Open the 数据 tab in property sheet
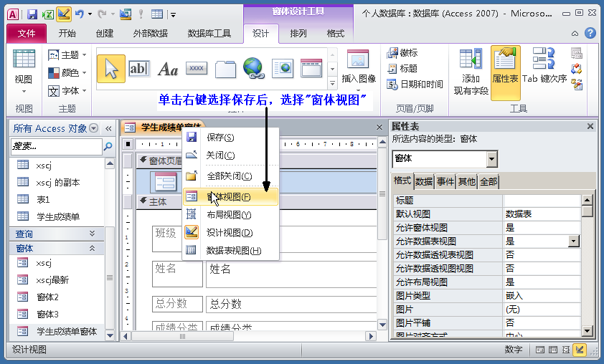Screen dimensions: 604x364 pyautogui.click(x=424, y=181)
